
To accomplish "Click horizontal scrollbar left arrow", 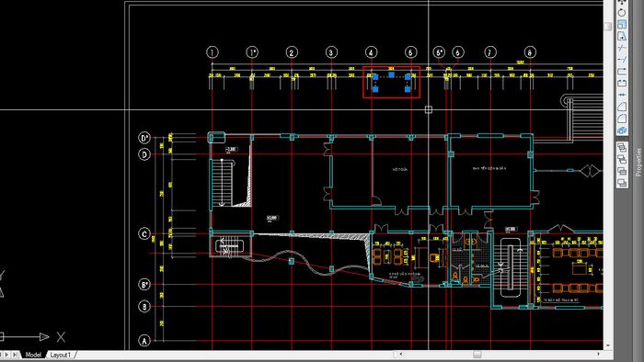I will tap(401, 354).
